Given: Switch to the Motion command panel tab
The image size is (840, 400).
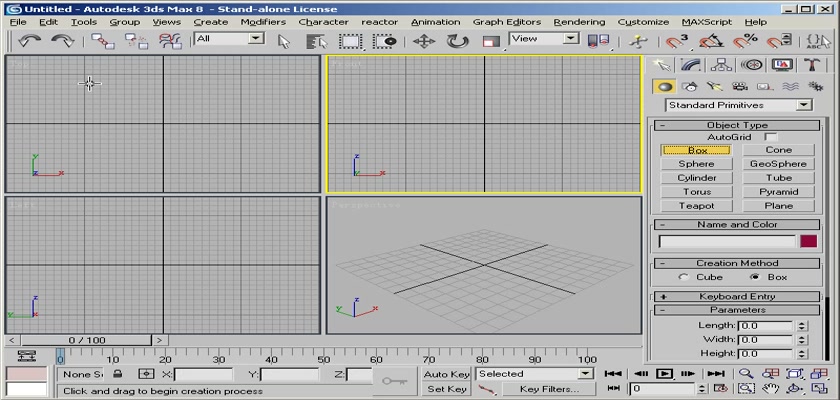Looking at the screenshot, I should pos(752,65).
